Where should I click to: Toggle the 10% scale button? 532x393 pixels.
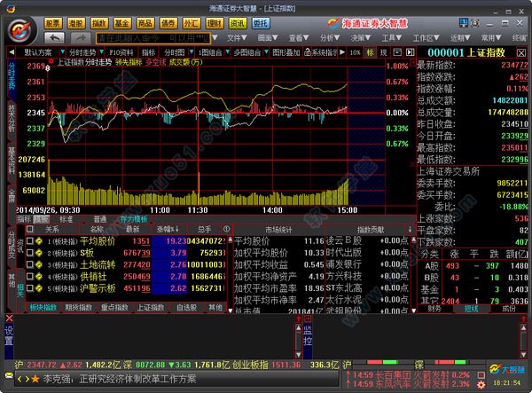click(355, 52)
